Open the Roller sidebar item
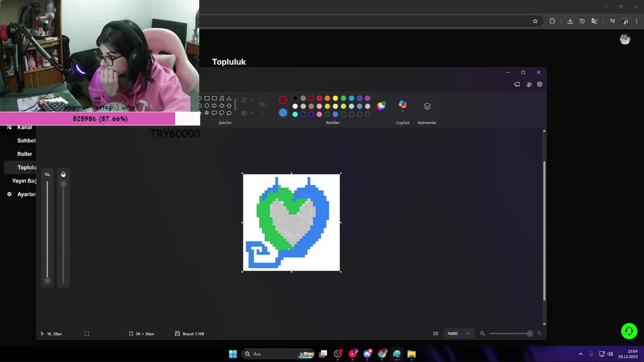The image size is (644, 362). (25, 154)
